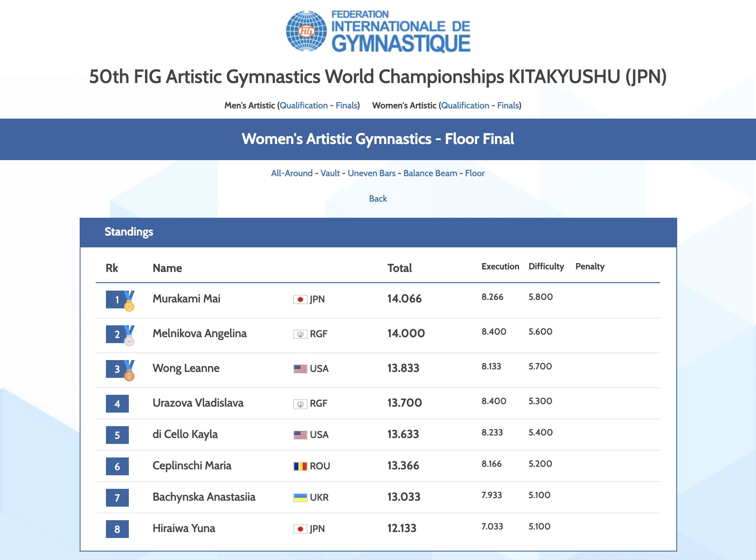
Task: Click the Back link
Action: coord(378,199)
